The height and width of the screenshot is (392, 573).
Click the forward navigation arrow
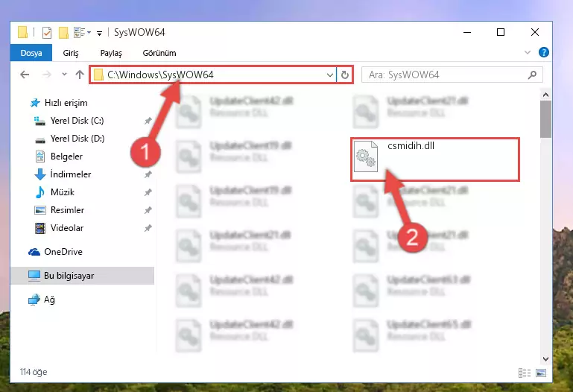point(46,75)
